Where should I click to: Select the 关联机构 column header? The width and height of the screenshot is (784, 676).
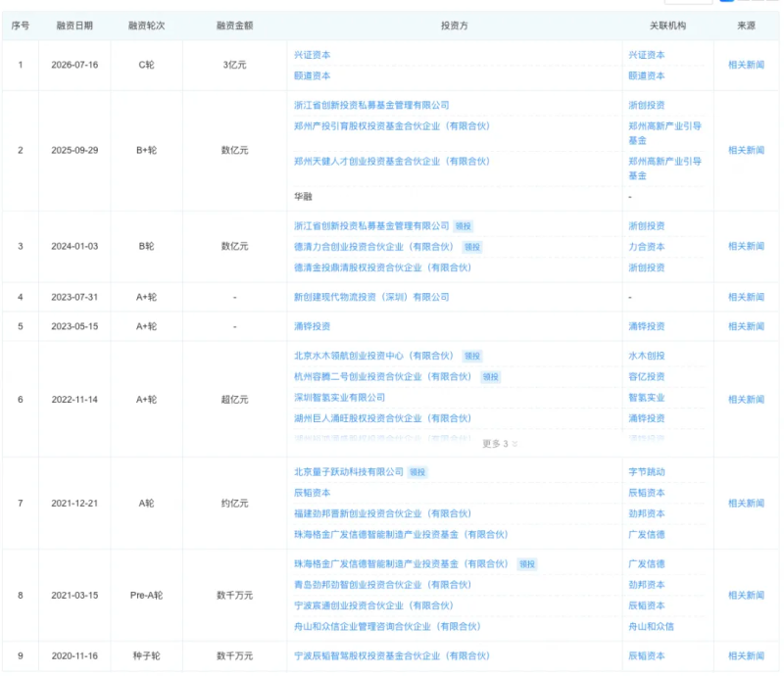point(667,26)
